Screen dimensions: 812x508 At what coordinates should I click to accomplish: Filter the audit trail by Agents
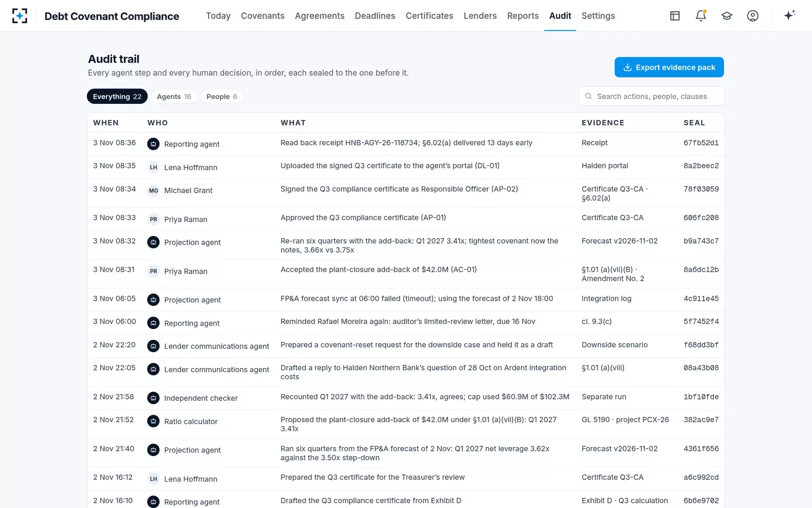coord(174,97)
